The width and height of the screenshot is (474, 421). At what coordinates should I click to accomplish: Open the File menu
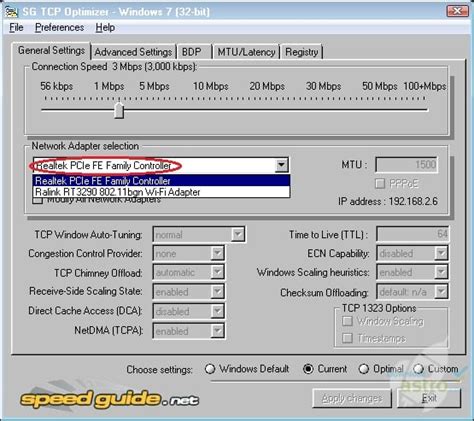coord(16,27)
